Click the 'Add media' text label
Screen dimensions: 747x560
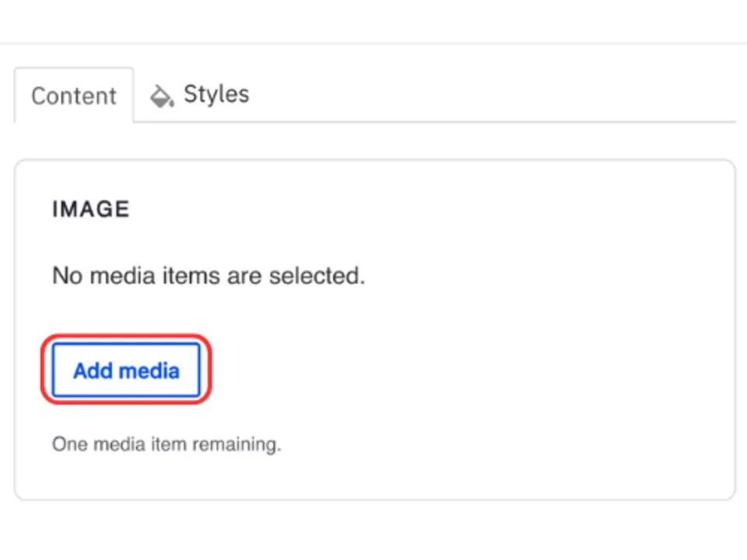click(x=126, y=371)
